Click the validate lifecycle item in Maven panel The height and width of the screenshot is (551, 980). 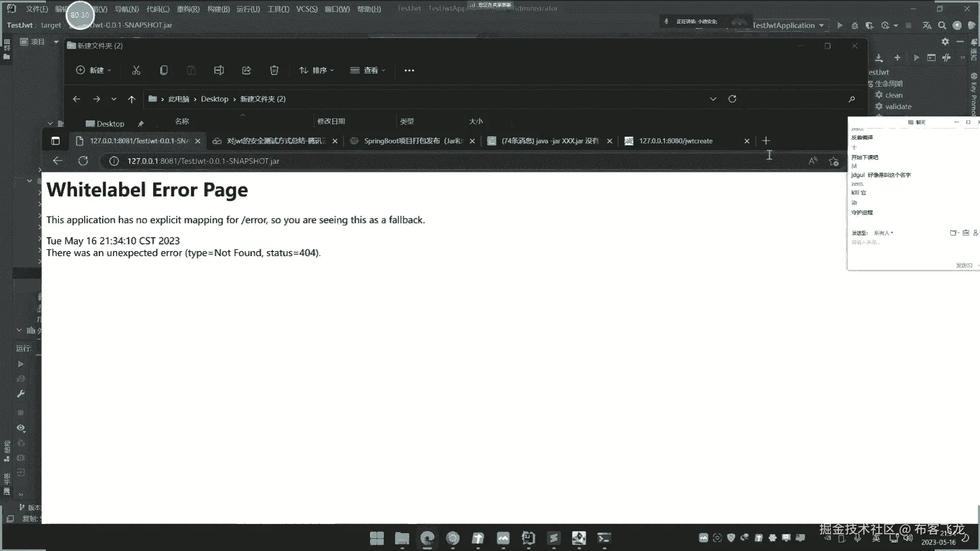click(x=898, y=107)
